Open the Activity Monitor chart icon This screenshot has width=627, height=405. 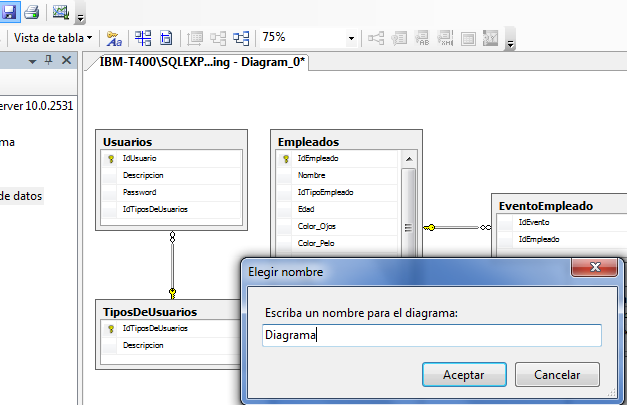(61, 12)
